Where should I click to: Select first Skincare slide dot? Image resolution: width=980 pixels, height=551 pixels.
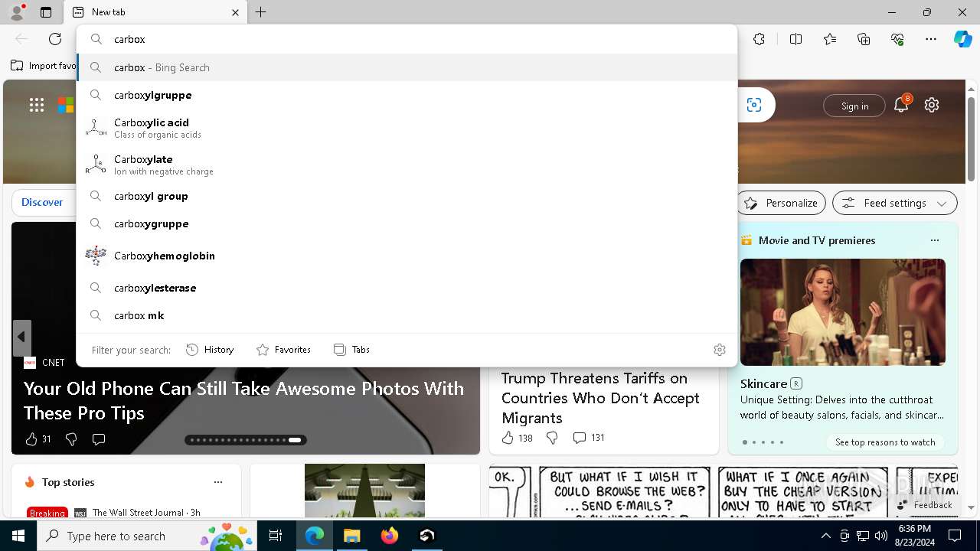[x=745, y=442]
